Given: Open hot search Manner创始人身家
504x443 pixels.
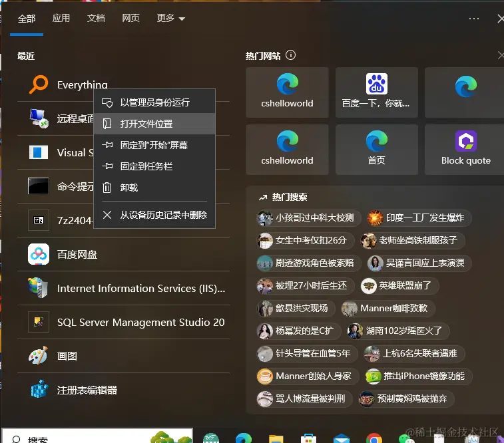Looking at the screenshot, I should (x=308, y=376).
